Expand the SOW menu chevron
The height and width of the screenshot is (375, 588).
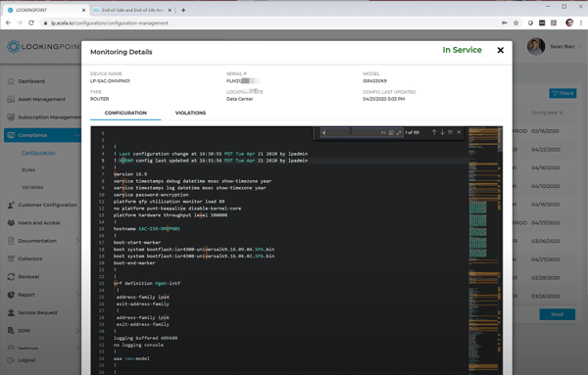[x=77, y=331]
